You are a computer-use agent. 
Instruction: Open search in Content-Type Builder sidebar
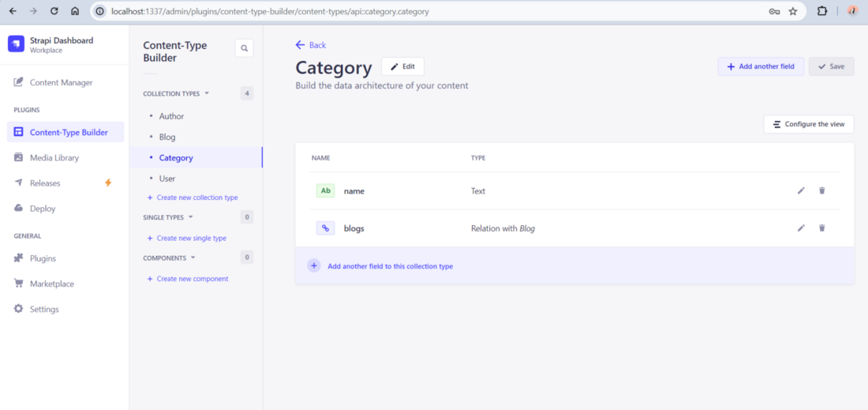(x=244, y=48)
